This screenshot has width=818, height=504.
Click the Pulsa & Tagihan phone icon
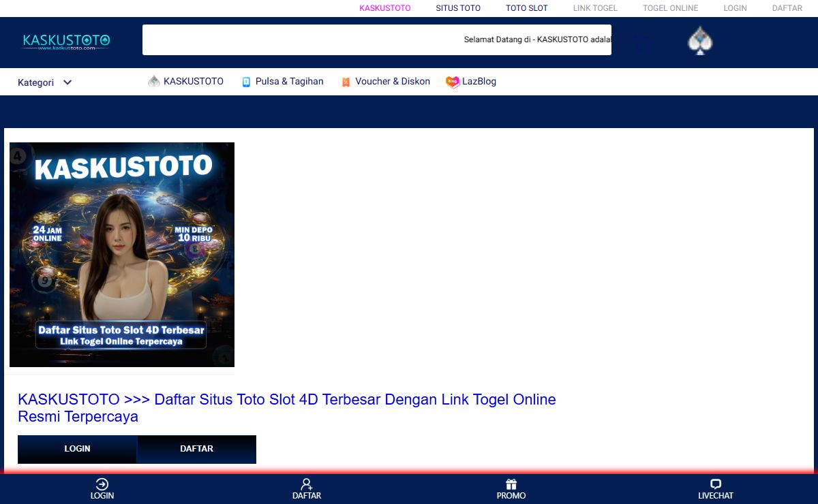[x=247, y=82]
